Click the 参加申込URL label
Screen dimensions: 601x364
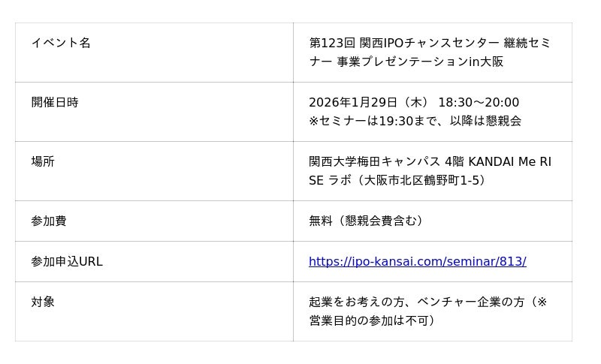click(67, 261)
